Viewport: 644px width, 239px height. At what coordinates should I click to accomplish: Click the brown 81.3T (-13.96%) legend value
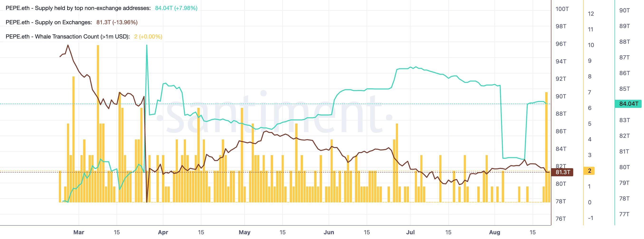(117, 22)
